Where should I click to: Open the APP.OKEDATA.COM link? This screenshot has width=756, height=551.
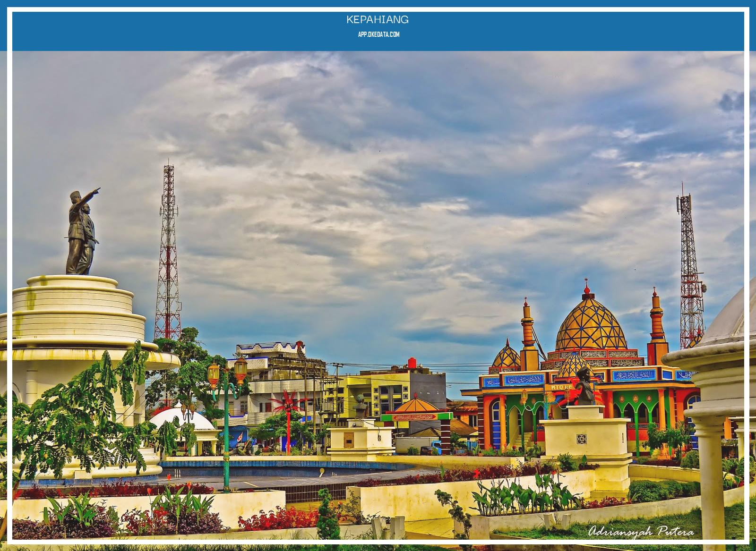[x=378, y=34]
